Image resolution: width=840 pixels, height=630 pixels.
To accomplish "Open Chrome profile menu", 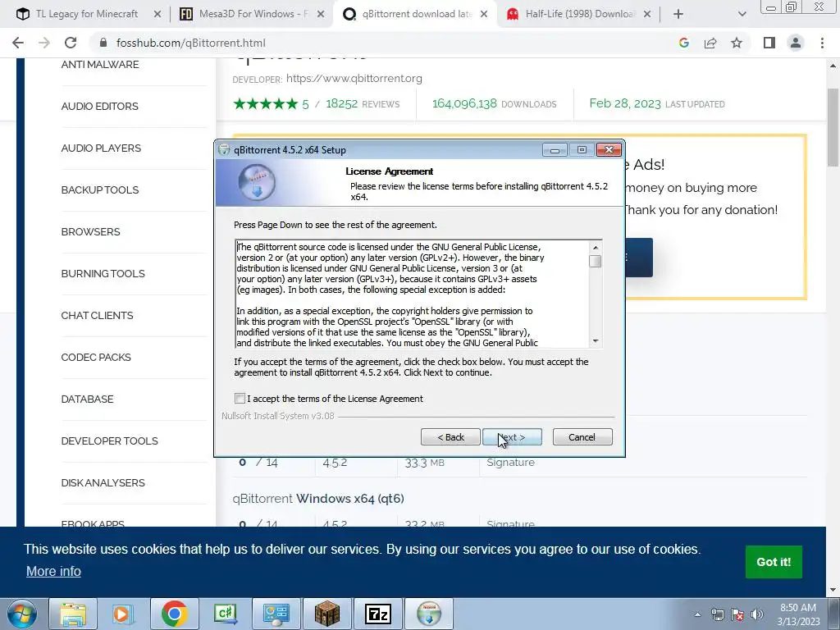I will (796, 43).
